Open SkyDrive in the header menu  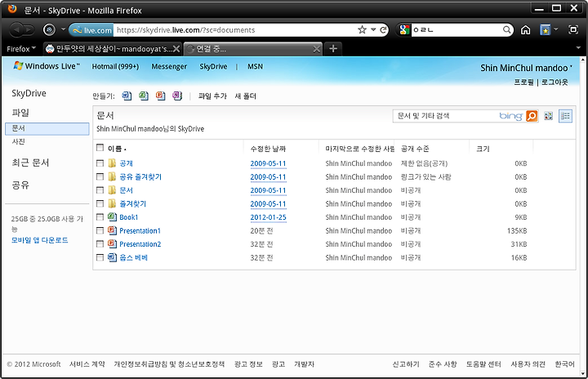213,66
